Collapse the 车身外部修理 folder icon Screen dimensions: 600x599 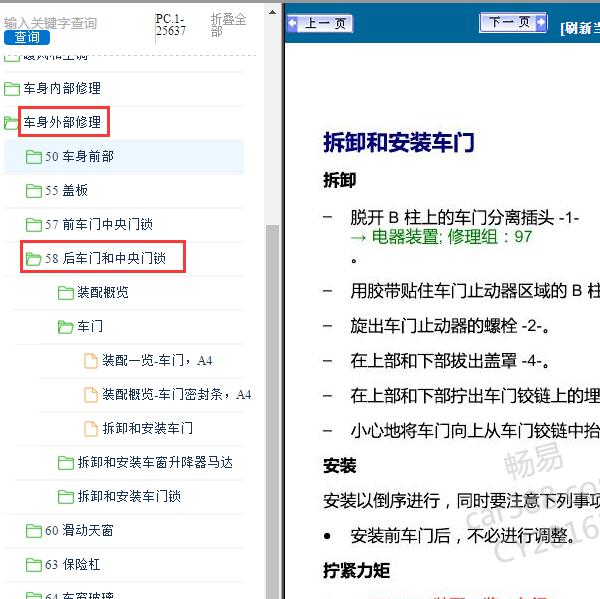(11, 123)
